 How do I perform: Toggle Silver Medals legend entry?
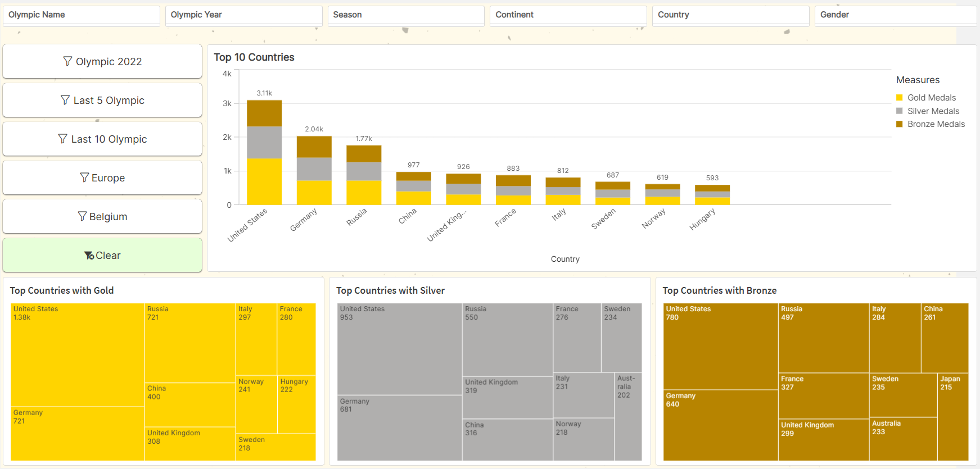[x=933, y=111]
